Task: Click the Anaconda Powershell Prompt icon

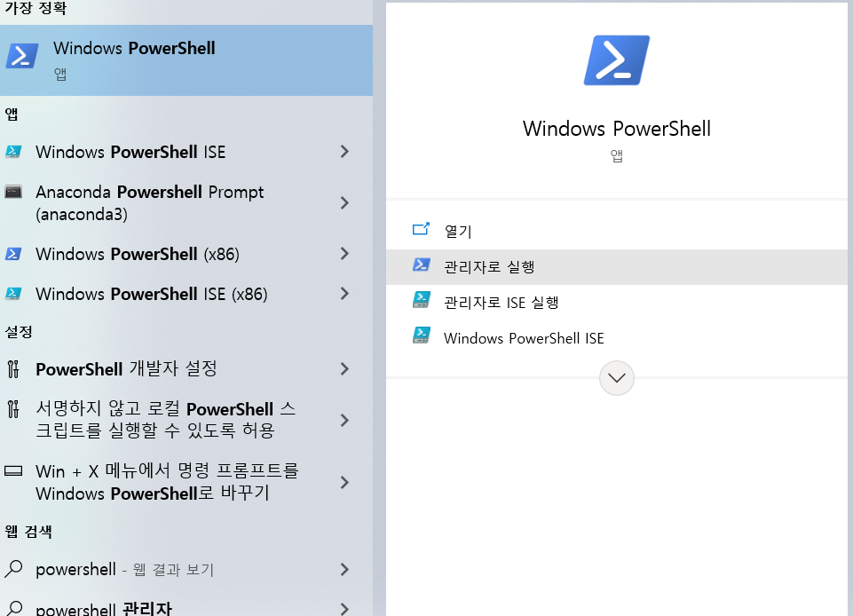Action: coord(13,192)
